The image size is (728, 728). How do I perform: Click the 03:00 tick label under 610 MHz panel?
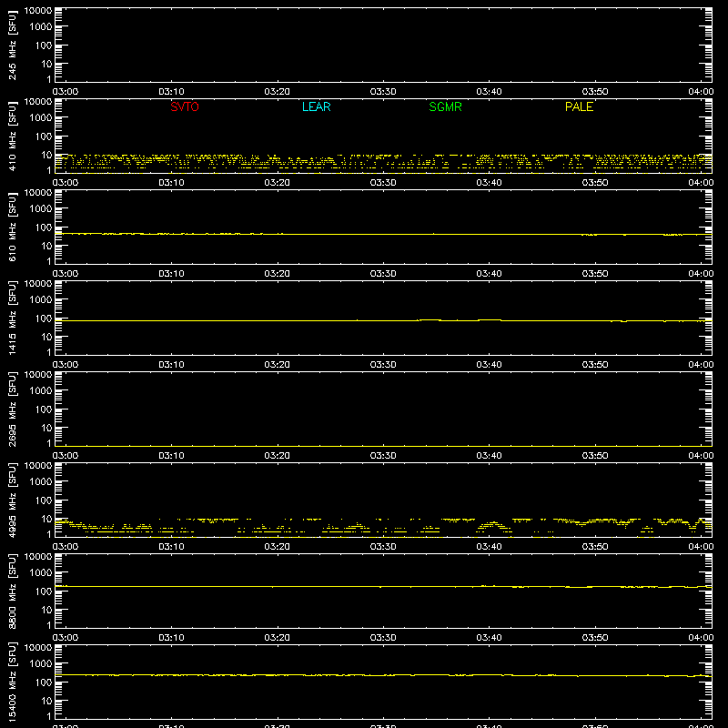(66, 274)
